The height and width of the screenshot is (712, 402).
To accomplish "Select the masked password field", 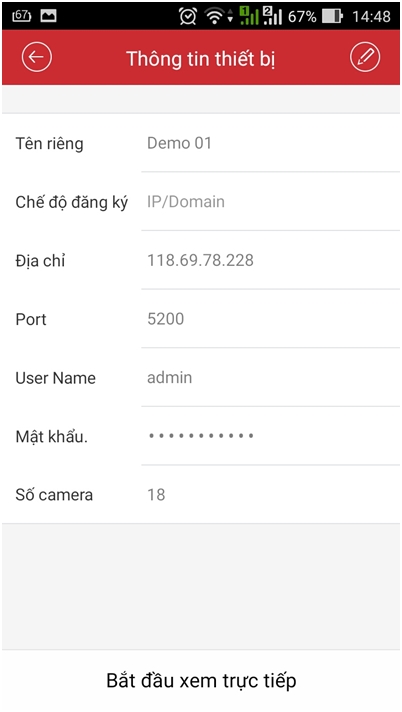I will click(x=270, y=436).
